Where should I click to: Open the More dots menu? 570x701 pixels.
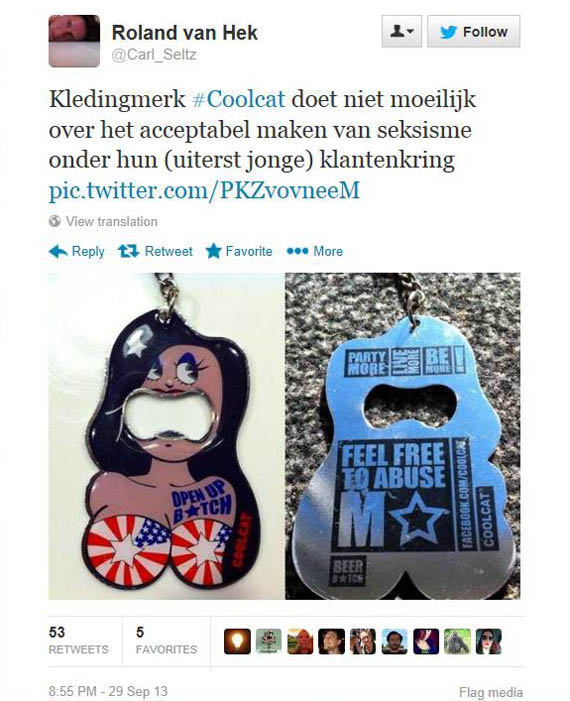click(297, 251)
